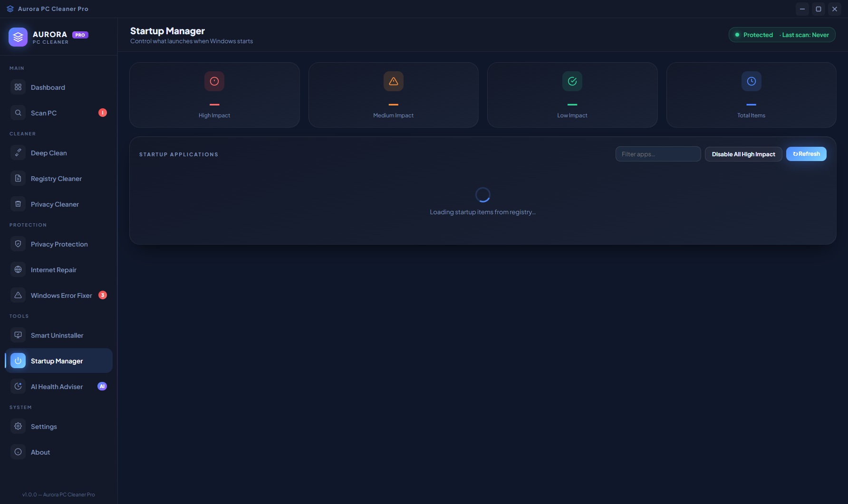Select Smart Uninstaller monitor icon
Image resolution: width=848 pixels, height=504 pixels.
tap(18, 335)
